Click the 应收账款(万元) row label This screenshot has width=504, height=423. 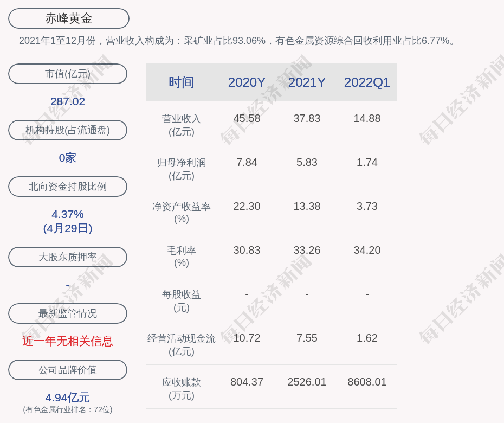coord(182,389)
